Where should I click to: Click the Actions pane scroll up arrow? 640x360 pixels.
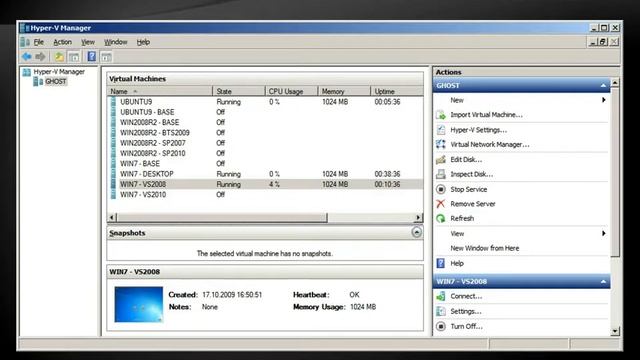click(615, 83)
